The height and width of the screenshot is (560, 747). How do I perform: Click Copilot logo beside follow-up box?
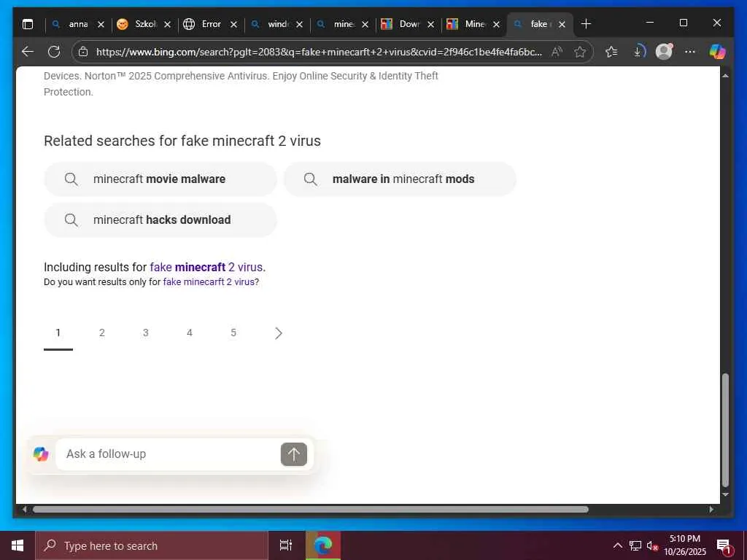click(x=41, y=454)
